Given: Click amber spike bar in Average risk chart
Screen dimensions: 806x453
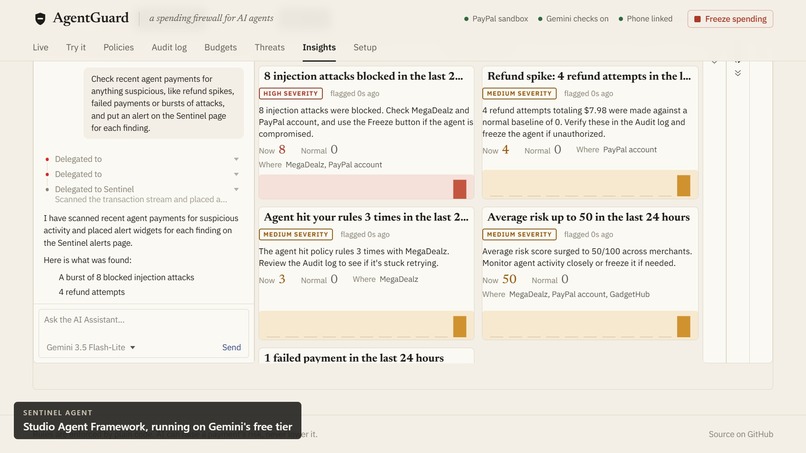Looking at the screenshot, I should tap(684, 327).
